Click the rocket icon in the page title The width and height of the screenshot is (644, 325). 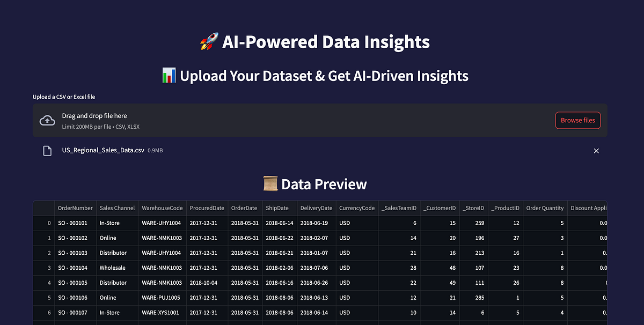[x=209, y=41]
